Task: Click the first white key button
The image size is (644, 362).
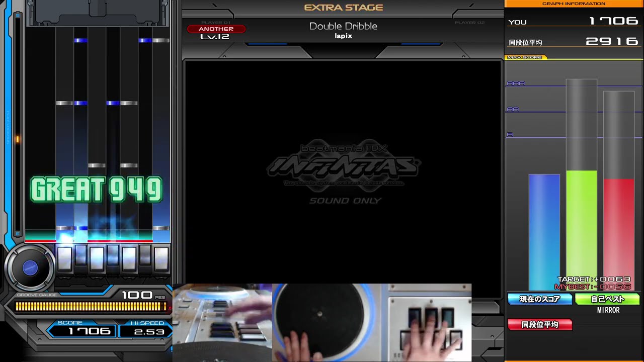Action: pos(65,259)
